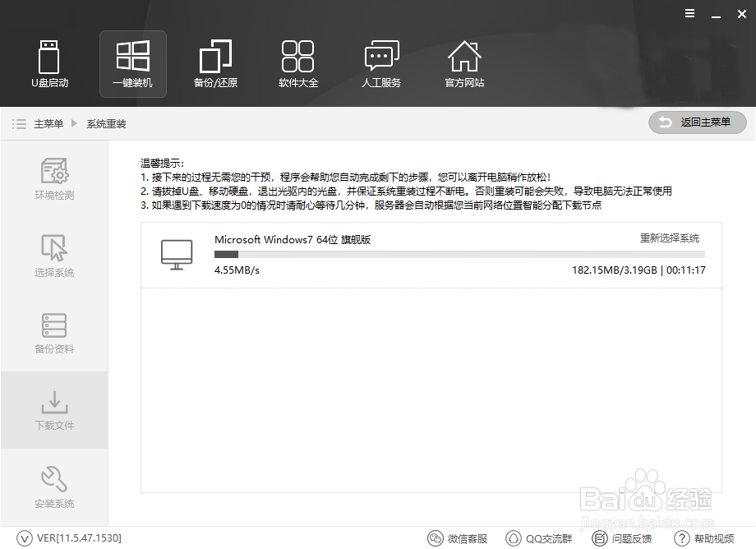
Task: Select the 环境检测 environment check step
Action: [x=54, y=179]
